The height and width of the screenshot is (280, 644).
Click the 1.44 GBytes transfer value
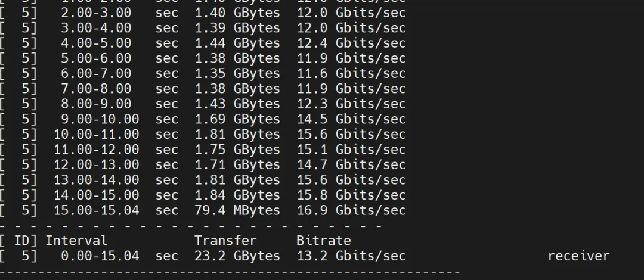(237, 43)
